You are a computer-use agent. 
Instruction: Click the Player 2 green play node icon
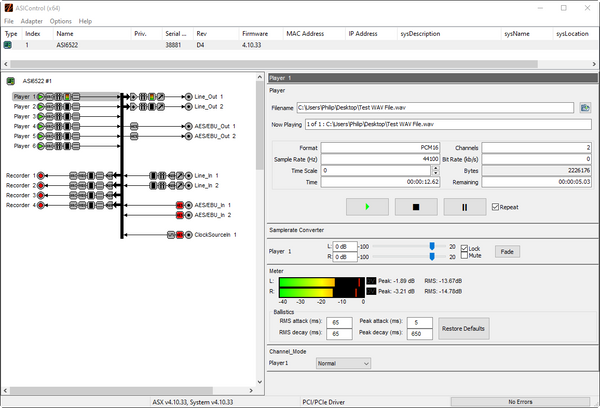[41, 107]
